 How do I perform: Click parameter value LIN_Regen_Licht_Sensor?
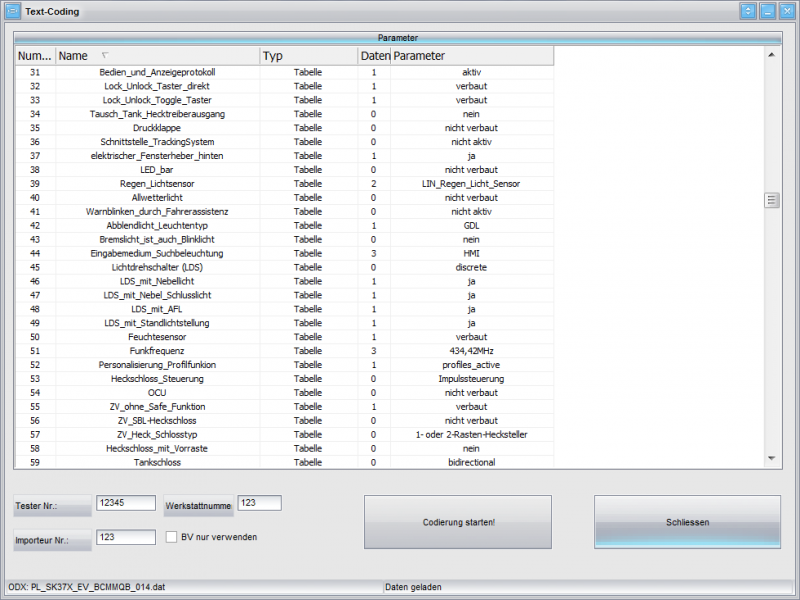(471, 184)
